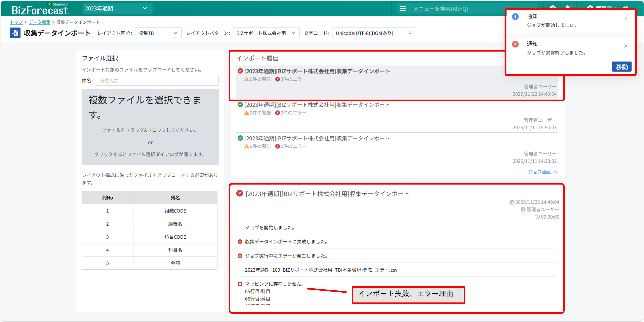
Task: Close the job started notification
Action: click(x=626, y=18)
